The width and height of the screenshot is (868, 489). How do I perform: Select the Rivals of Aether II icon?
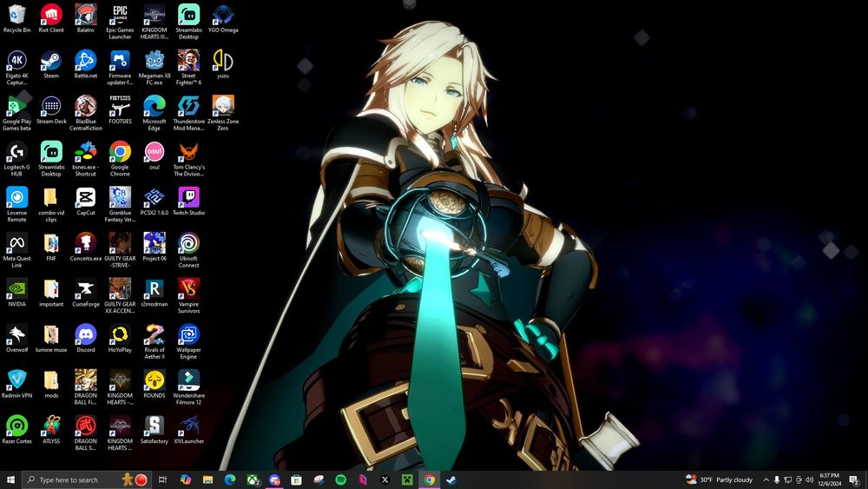tap(154, 341)
